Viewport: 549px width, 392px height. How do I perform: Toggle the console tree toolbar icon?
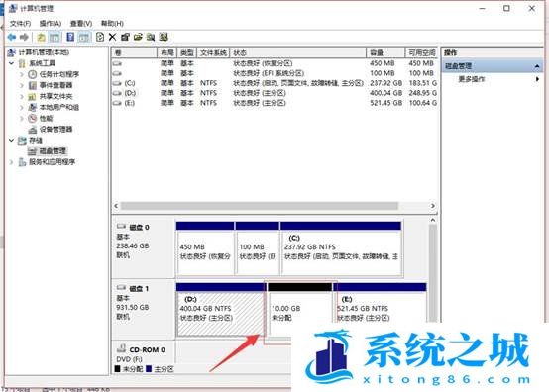click(x=55, y=37)
